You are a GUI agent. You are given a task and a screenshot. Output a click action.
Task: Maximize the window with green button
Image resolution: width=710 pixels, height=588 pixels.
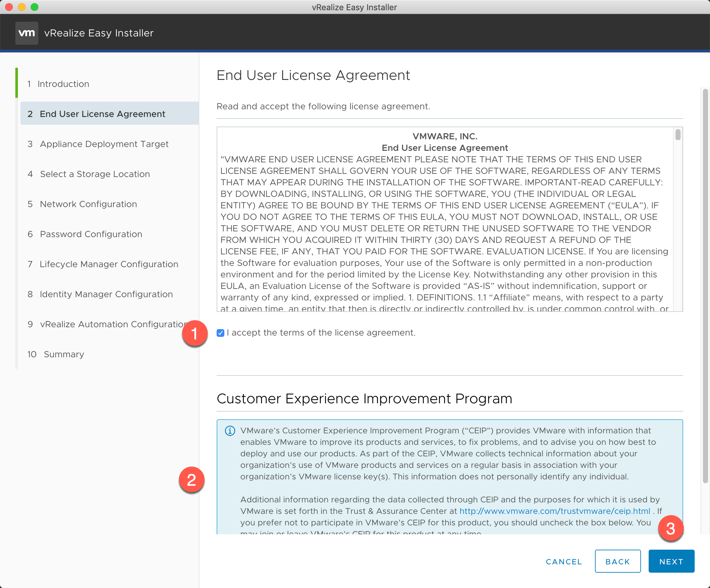tap(35, 7)
